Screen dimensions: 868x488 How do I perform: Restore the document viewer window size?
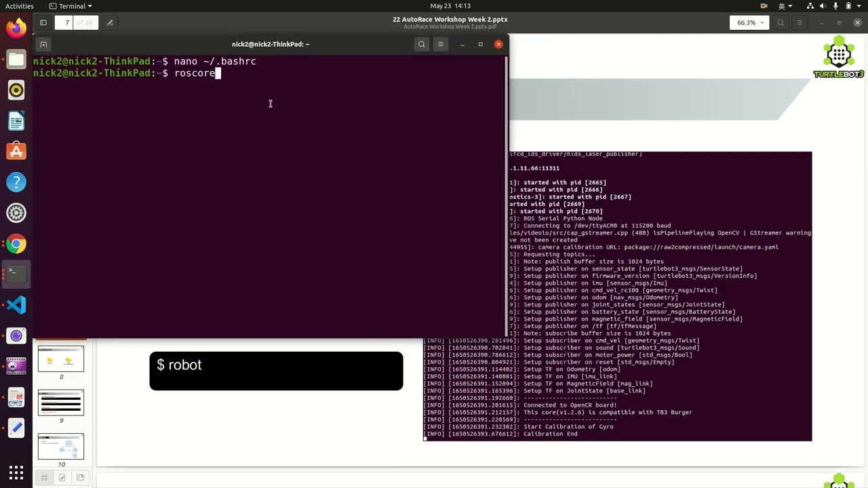coord(839,22)
